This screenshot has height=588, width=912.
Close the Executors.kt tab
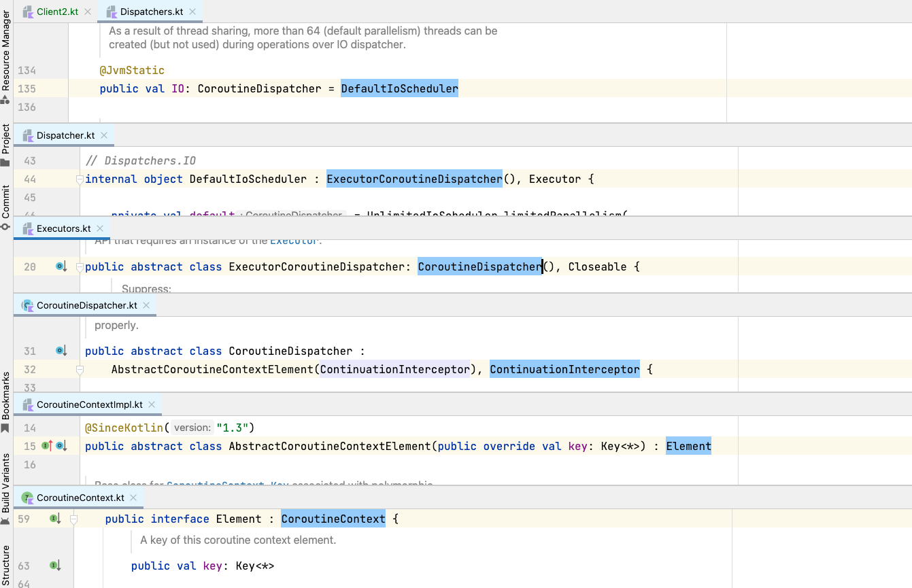coord(99,228)
